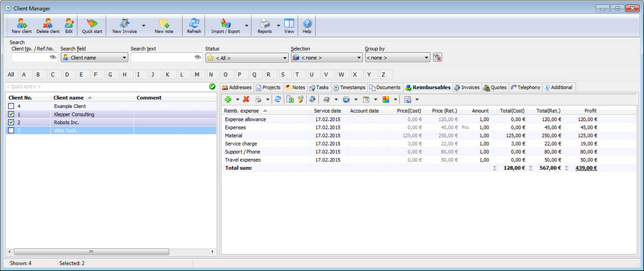Image resolution: width=644 pixels, height=271 pixels.
Task: Click the View layout icon
Action: [289, 23]
